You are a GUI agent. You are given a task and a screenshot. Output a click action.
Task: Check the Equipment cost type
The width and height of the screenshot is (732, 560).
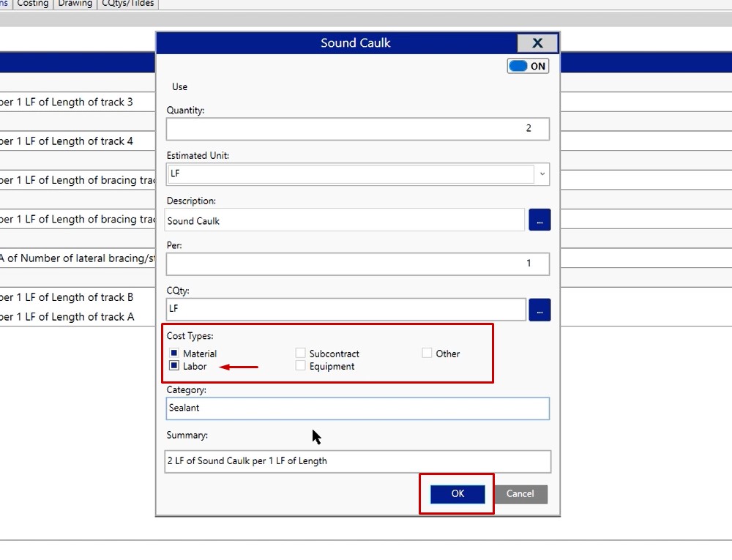(x=300, y=366)
